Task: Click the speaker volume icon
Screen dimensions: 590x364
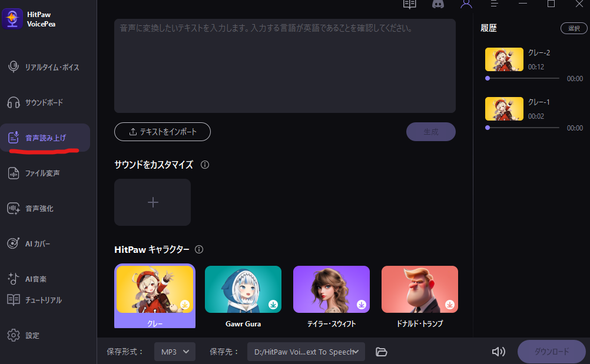Action: click(x=499, y=352)
